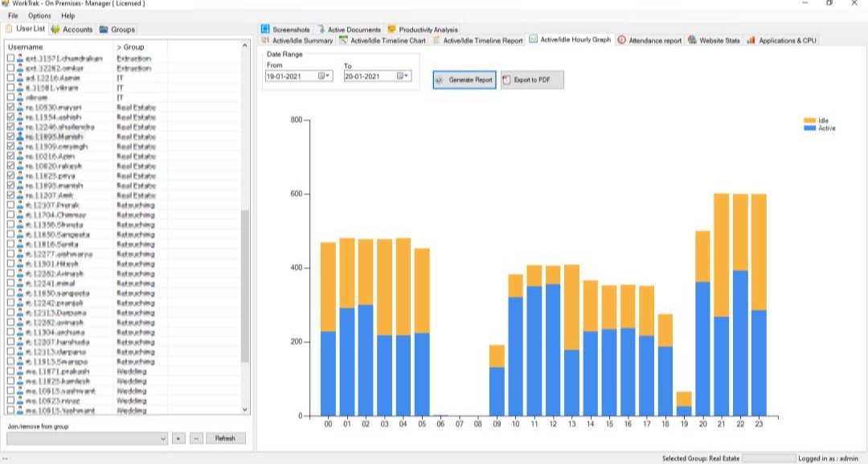This screenshot has height=464, width=868.
Task: Click user icon beside the prakash username
Action: pyautogui.click(x=20, y=371)
